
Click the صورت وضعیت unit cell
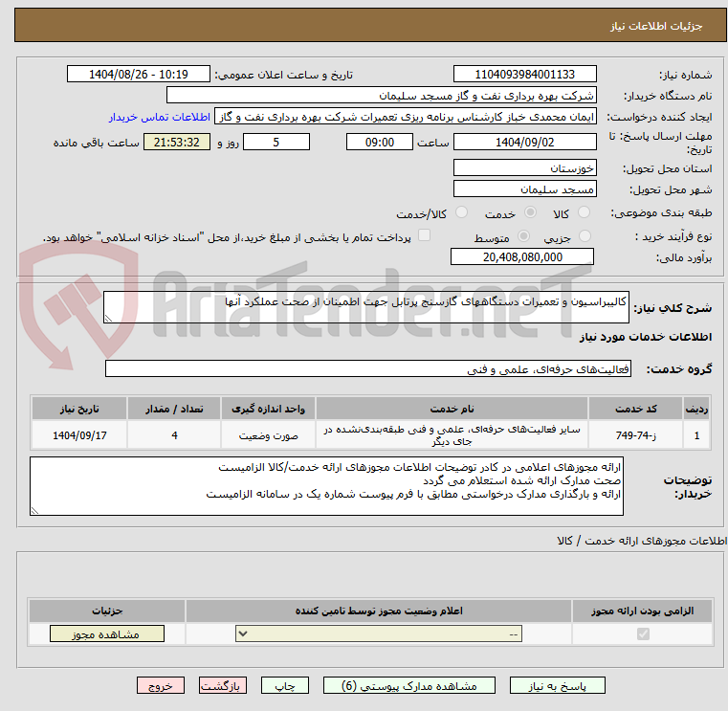pos(268,435)
